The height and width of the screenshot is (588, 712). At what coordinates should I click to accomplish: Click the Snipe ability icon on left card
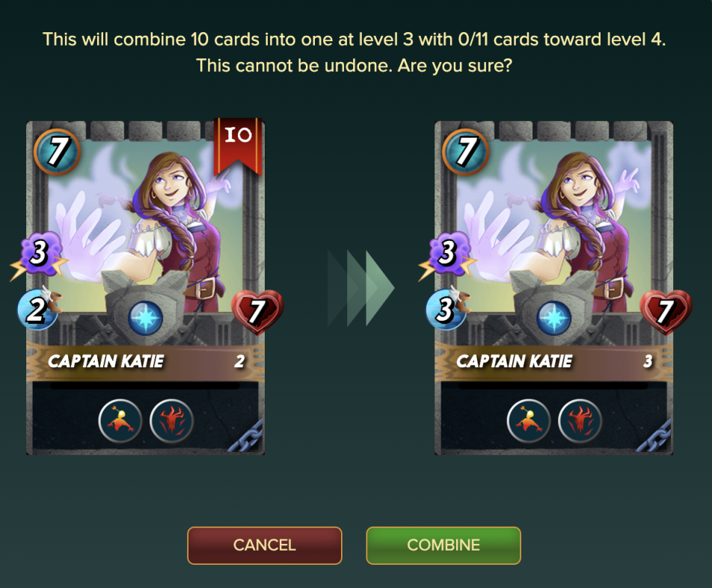120,421
